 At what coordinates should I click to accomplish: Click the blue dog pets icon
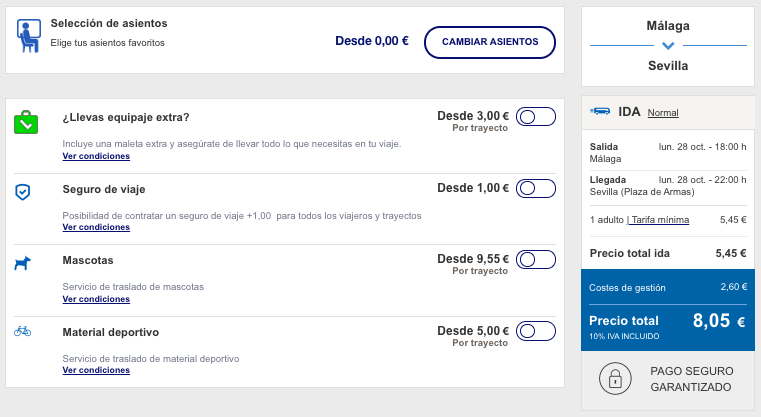point(22,263)
